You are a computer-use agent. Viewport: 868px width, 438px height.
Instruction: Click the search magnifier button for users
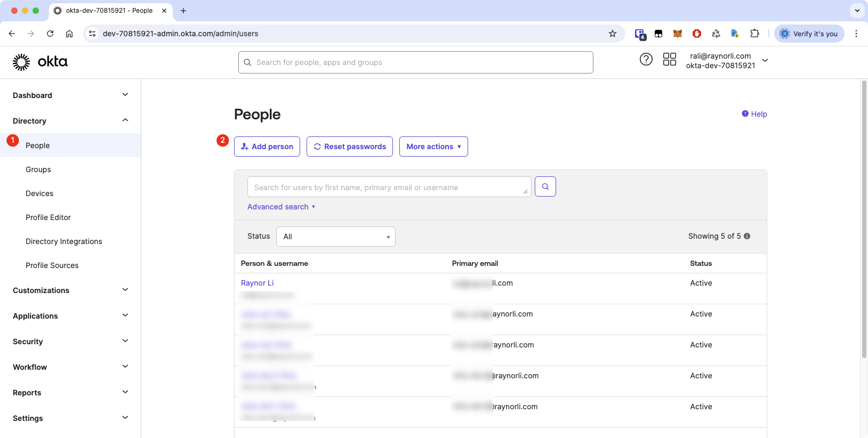click(545, 186)
